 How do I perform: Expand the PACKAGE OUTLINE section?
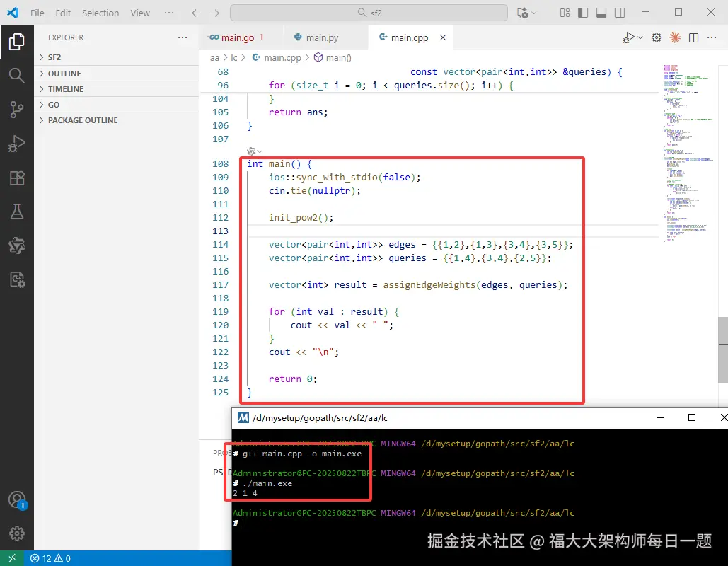click(x=116, y=120)
